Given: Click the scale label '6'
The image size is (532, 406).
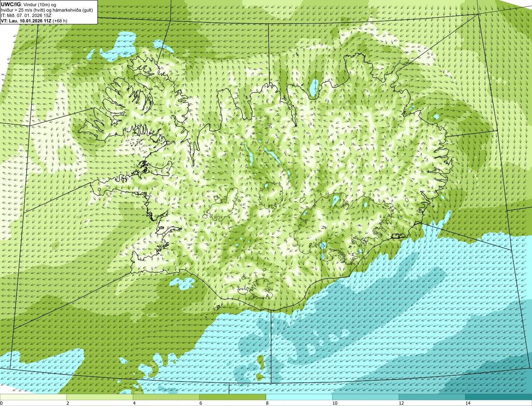Looking at the screenshot, I should pyautogui.click(x=200, y=403).
